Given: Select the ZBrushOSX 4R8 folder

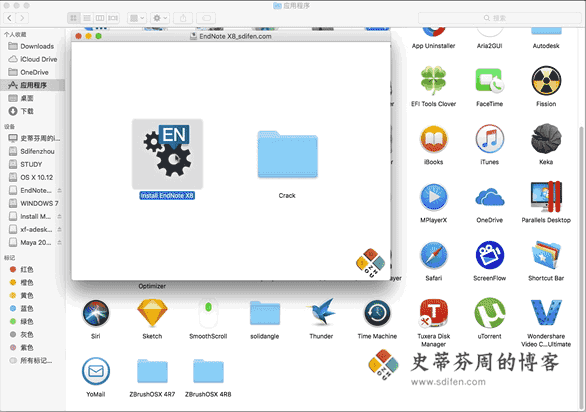Looking at the screenshot, I should point(208,371).
